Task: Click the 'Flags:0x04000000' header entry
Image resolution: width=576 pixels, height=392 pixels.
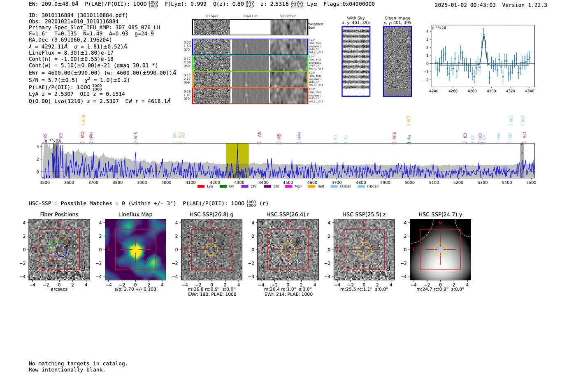Action: tap(349, 4)
